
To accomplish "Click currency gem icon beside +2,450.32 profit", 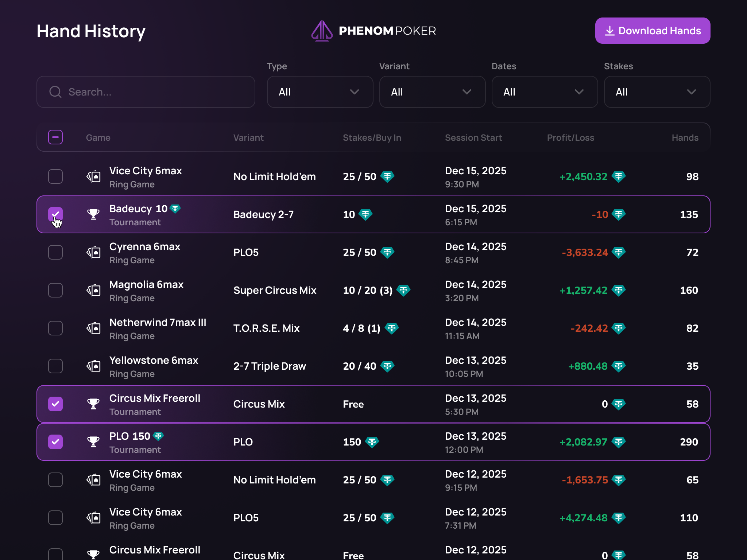I will click(619, 177).
